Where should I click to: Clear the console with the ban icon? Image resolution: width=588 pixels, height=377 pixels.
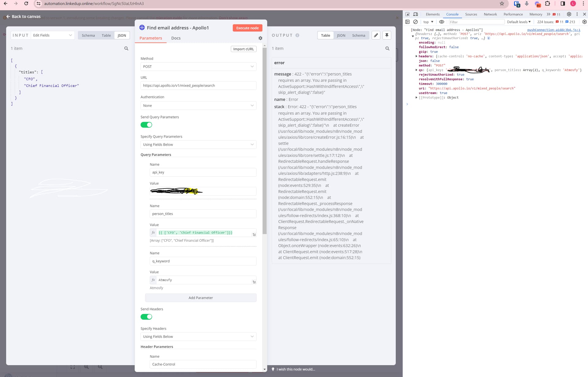415,22
